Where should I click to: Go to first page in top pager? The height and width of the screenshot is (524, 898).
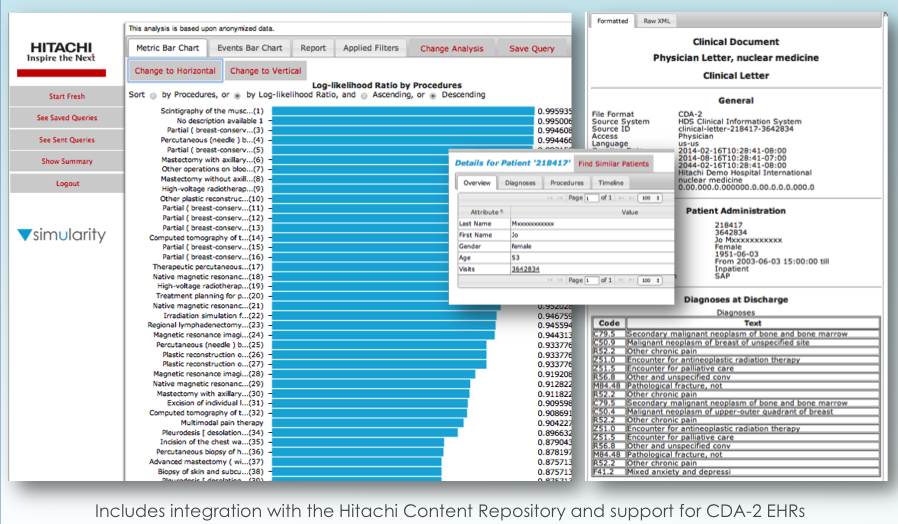550,198
